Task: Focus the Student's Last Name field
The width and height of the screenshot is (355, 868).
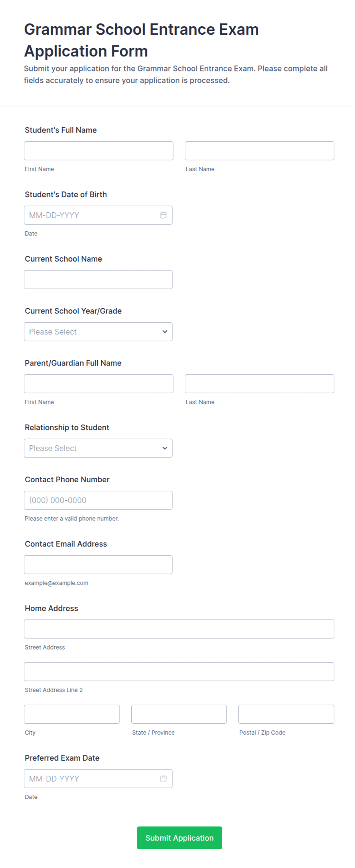Action: (x=260, y=151)
